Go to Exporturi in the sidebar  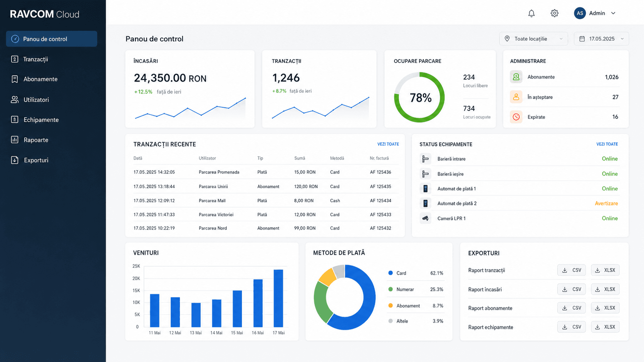coord(52,160)
